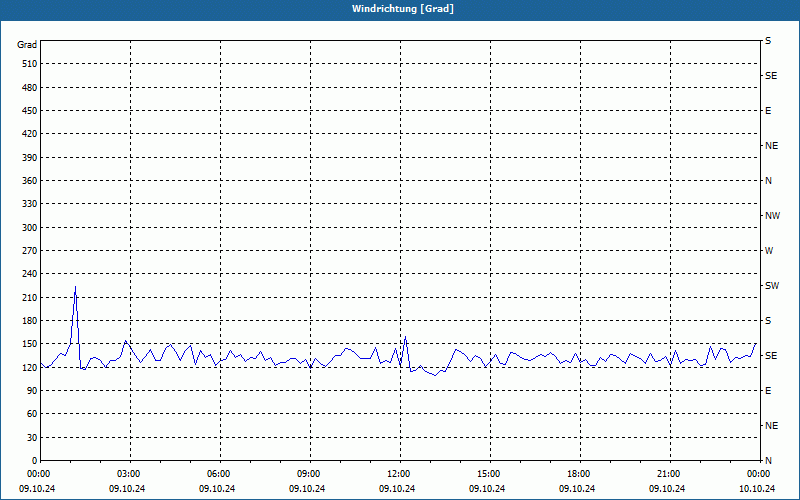Viewport: 800px width, 500px height.
Task: Click the wind direction spike peak near 225 degrees
Action: [76, 287]
